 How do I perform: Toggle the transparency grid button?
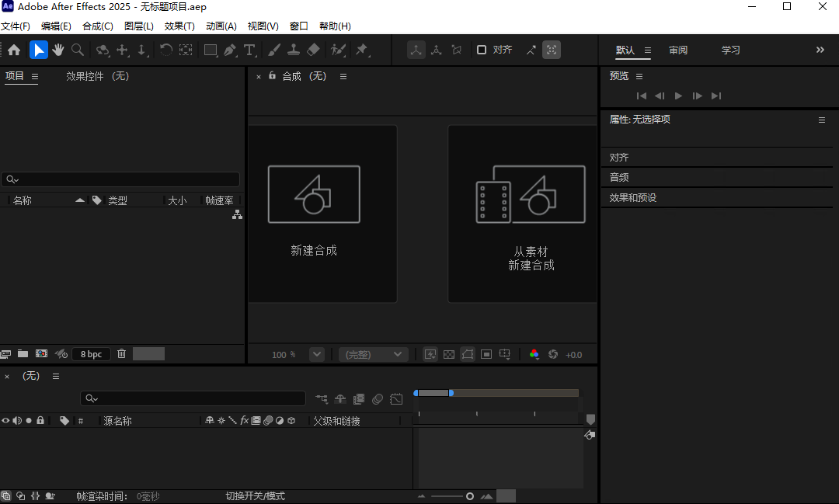click(449, 354)
